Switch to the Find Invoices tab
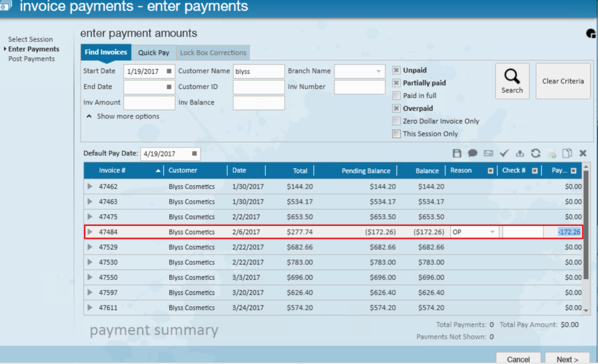The image size is (598, 364). coord(106,52)
